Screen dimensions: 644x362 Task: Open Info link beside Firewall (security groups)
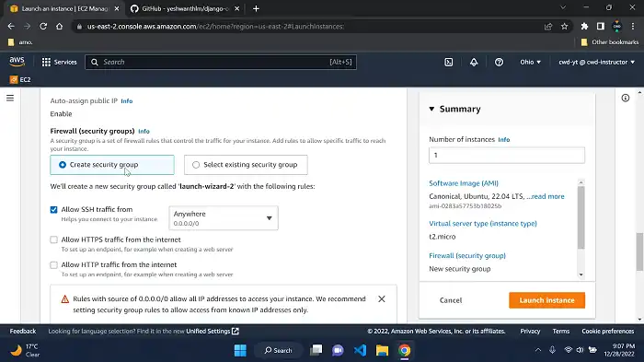point(144,131)
